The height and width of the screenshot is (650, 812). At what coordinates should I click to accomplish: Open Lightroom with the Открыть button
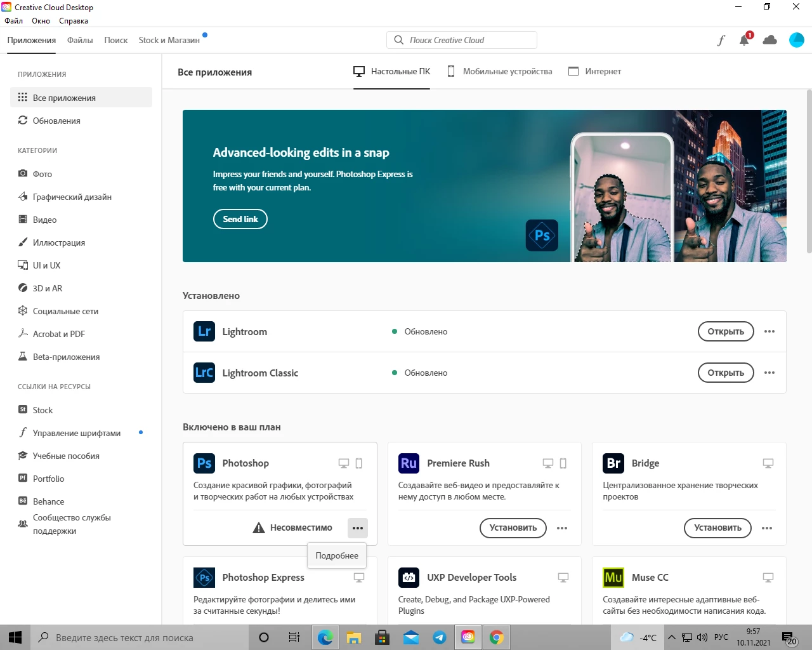pyautogui.click(x=726, y=331)
